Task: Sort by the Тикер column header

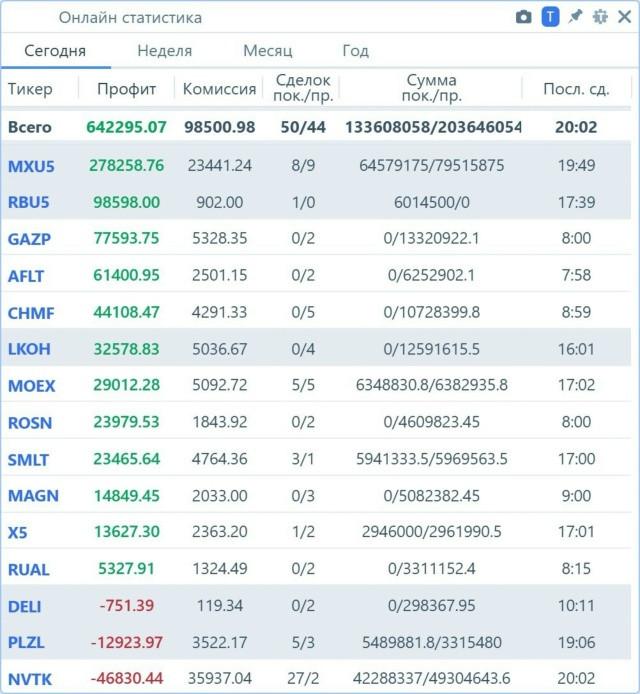Action: 30,89
